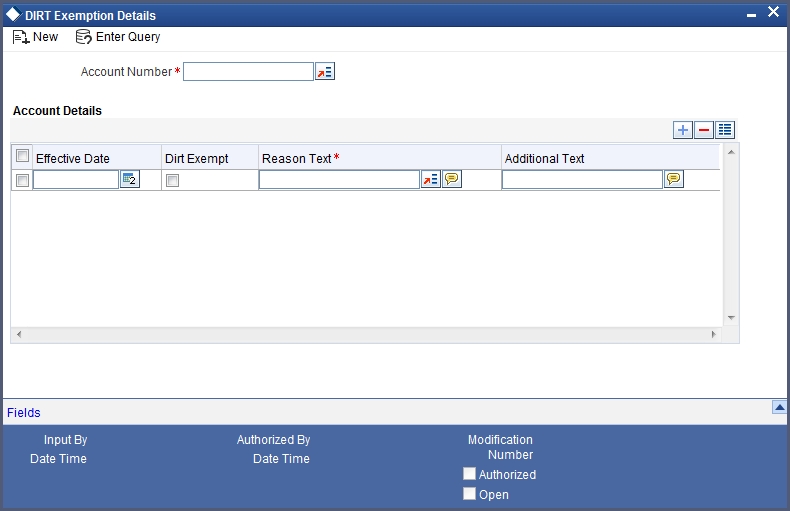Open single record view of Account Details
The image size is (790, 511).
[x=725, y=130]
